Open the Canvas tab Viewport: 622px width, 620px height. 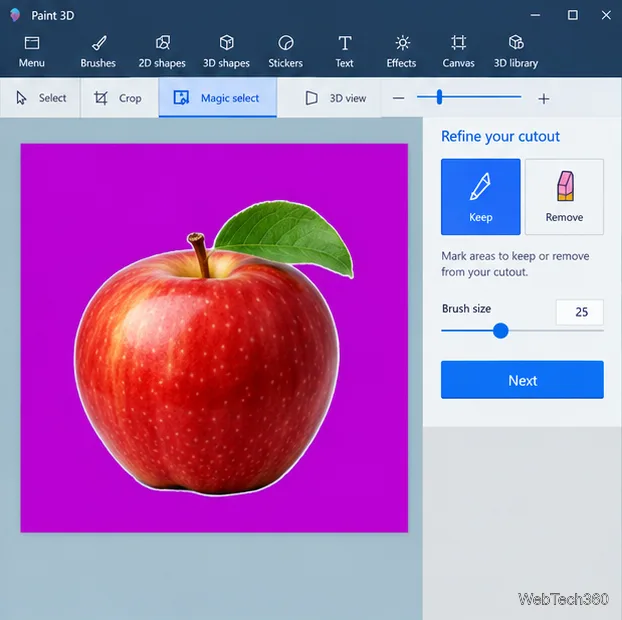click(459, 52)
